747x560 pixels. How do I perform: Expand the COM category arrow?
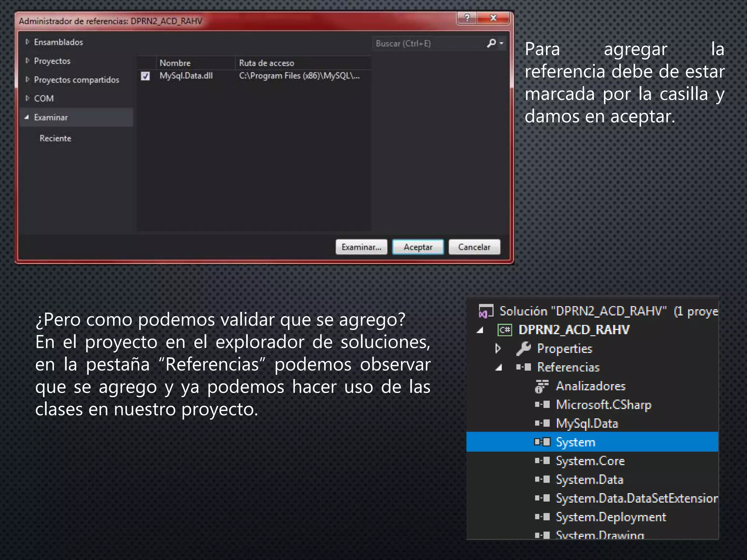click(x=27, y=98)
